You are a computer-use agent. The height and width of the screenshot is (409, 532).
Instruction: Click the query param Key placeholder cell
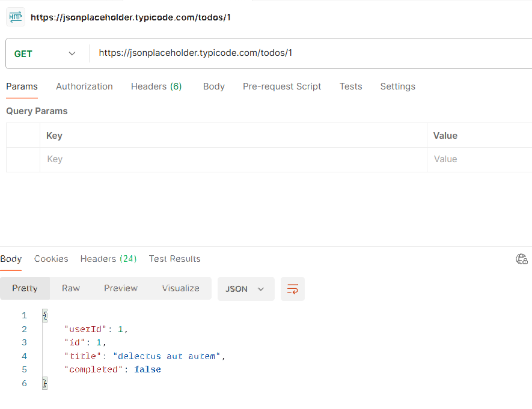point(233,159)
